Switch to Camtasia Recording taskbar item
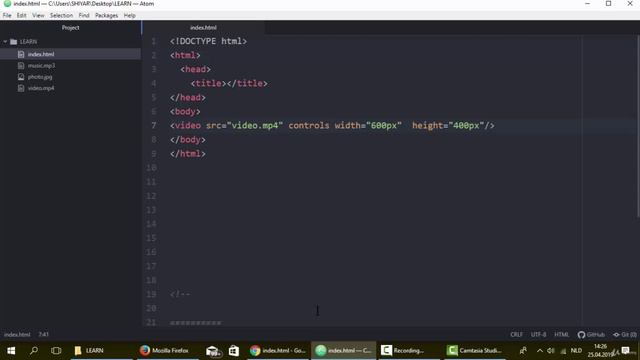The image size is (640, 360). point(409,351)
